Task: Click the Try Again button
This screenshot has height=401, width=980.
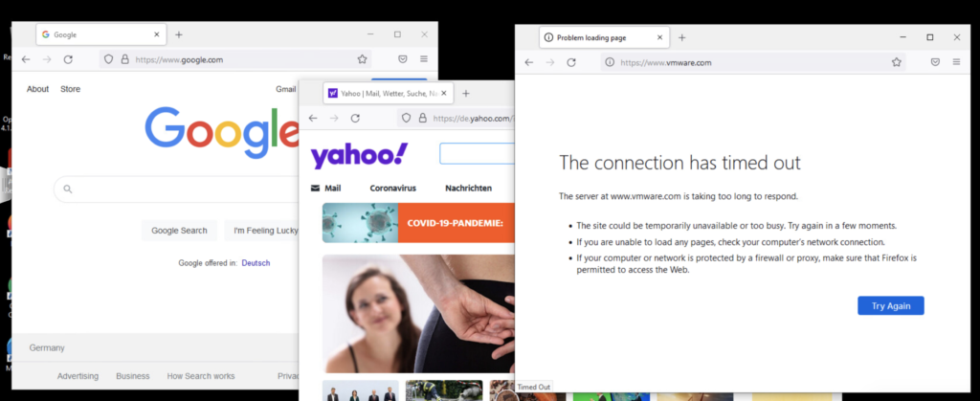Action: [891, 306]
